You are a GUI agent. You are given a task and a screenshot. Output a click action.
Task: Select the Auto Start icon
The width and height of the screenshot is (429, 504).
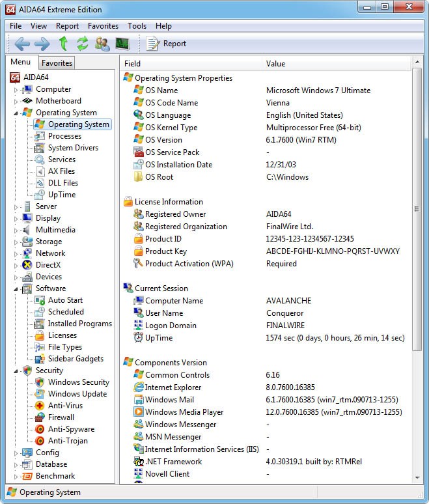coord(40,300)
